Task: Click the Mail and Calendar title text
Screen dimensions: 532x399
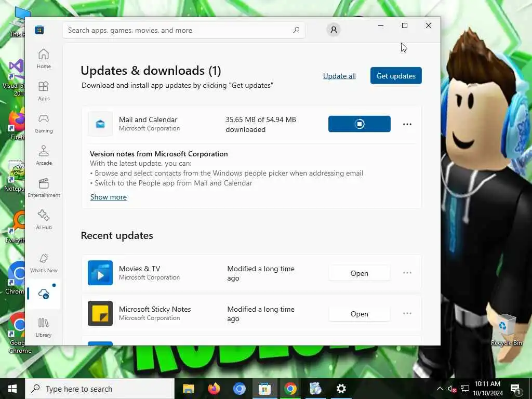Action: point(148,119)
